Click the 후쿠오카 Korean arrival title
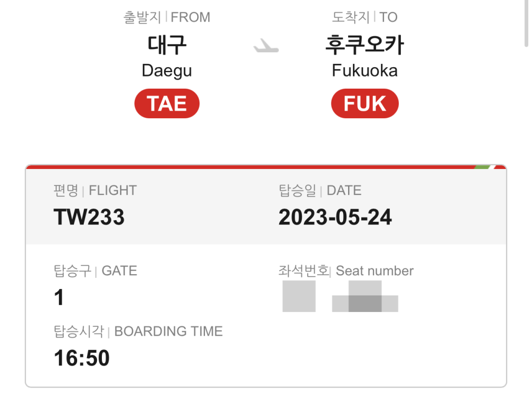This screenshot has height=399, width=532. pos(365,45)
